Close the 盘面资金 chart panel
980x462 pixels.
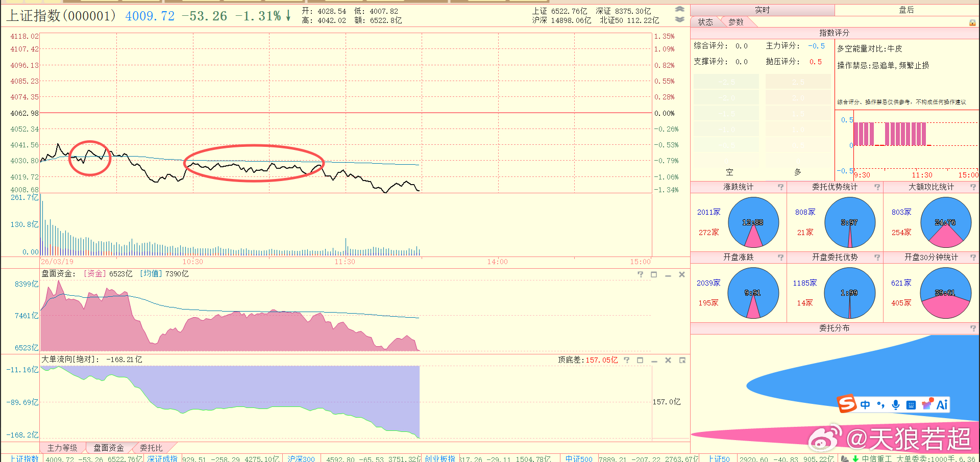[681, 274]
